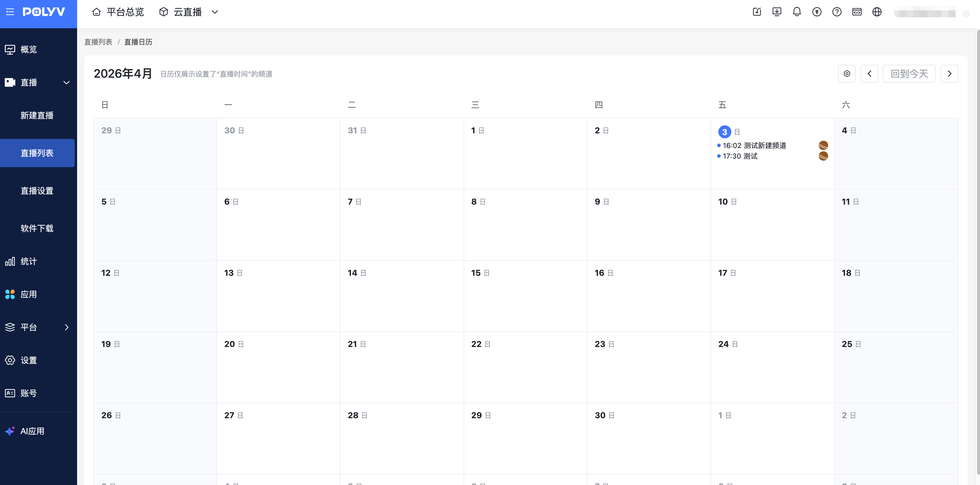Select the 4 日 calendar cell
This screenshot has width=980, height=485.
point(896,154)
